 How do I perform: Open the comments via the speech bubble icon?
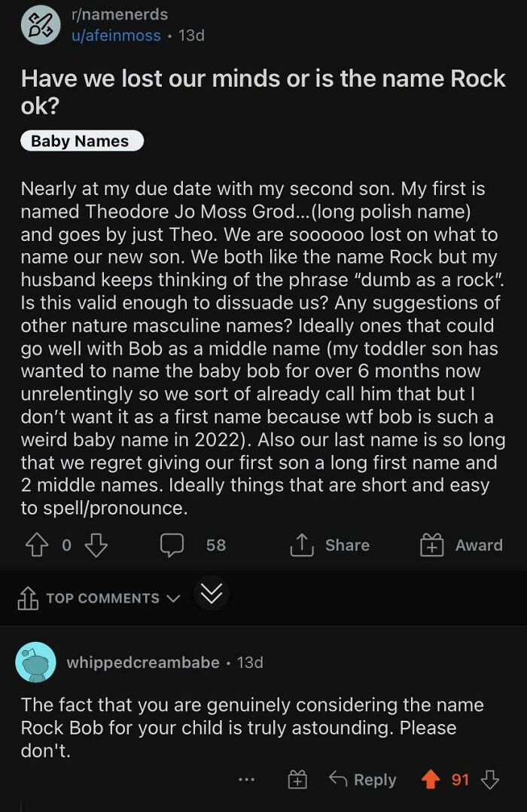[x=172, y=545]
